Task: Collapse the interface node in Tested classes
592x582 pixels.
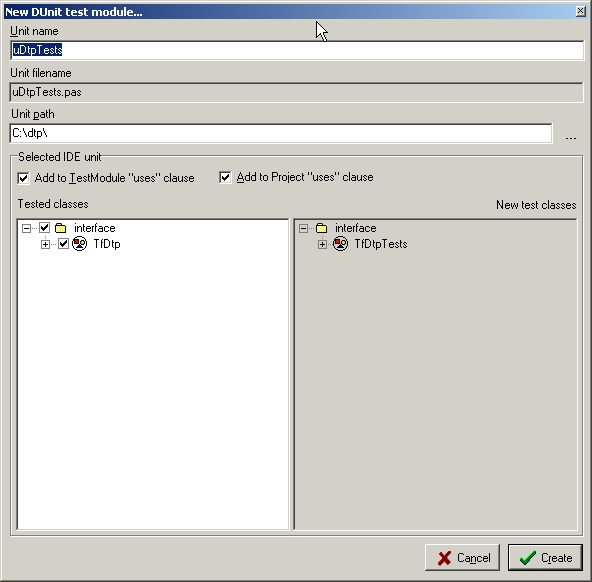Action: [26, 228]
